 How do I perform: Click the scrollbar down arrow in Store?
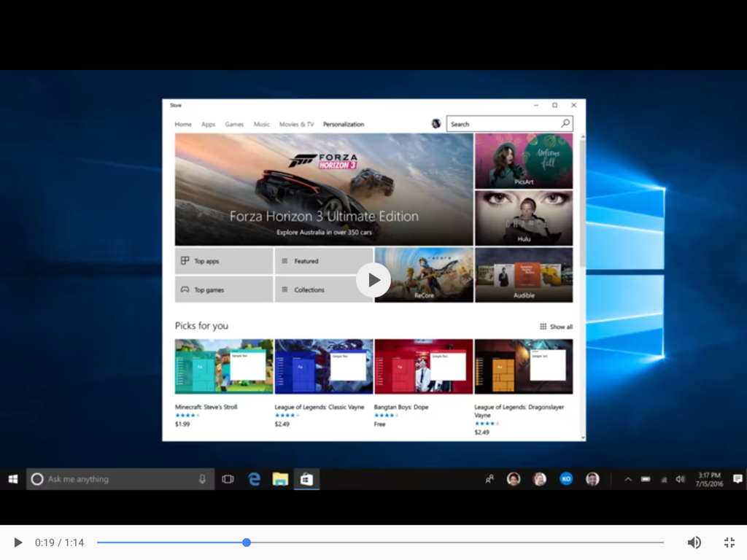coord(583,437)
